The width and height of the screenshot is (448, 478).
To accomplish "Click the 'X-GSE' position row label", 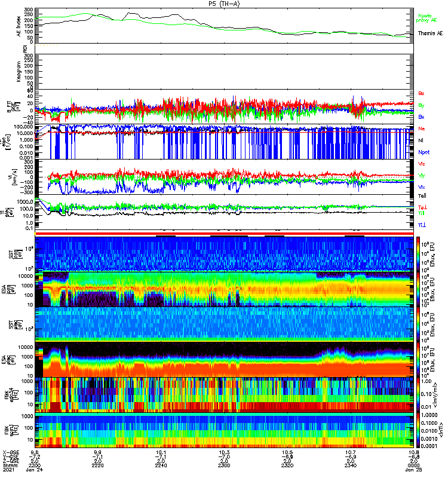I will 10,452.
